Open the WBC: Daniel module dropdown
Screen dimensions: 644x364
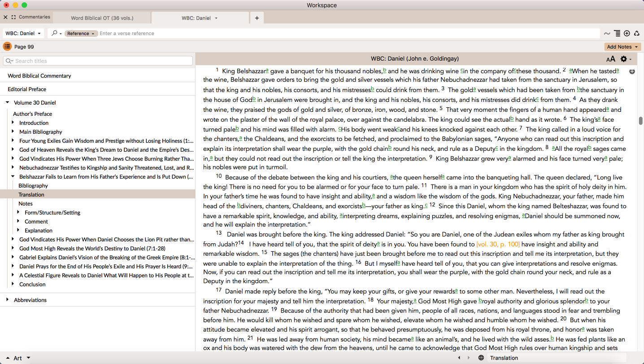pyautogui.click(x=23, y=33)
